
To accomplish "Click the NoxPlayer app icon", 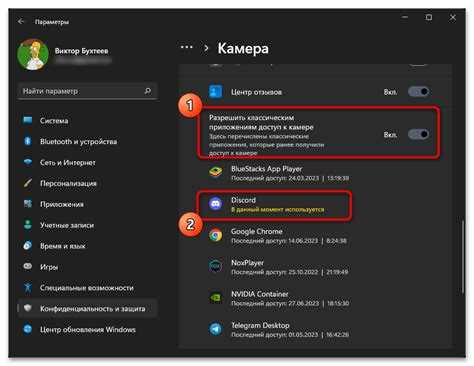I will tap(216, 266).
